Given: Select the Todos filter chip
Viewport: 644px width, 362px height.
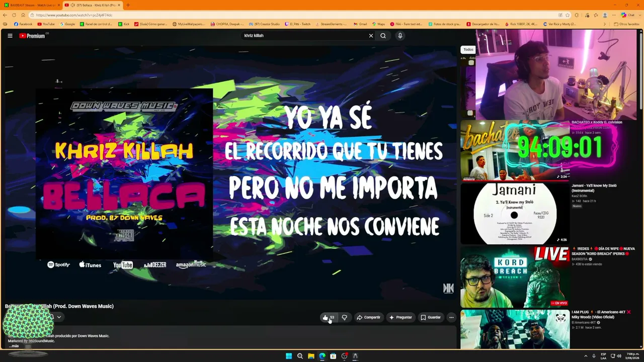Looking at the screenshot, I should tap(468, 49).
